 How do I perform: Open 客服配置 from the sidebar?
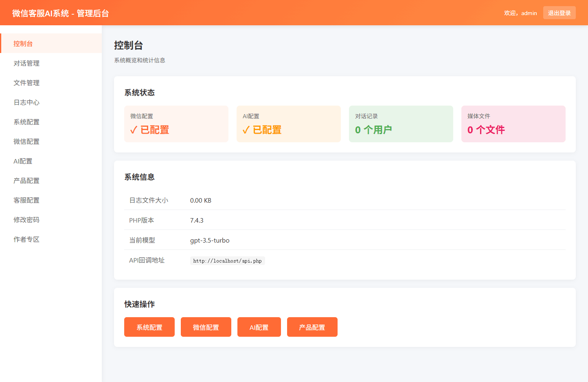[26, 200]
